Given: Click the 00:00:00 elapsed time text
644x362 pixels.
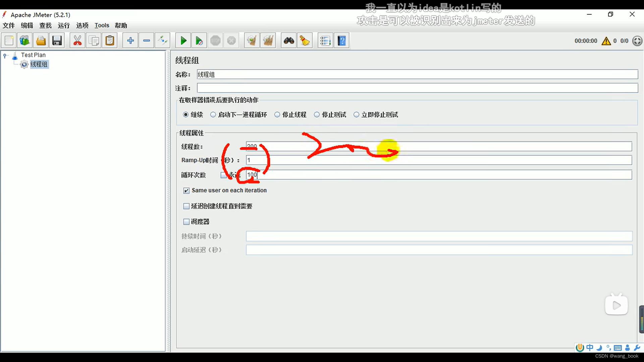Looking at the screenshot, I should (x=586, y=41).
